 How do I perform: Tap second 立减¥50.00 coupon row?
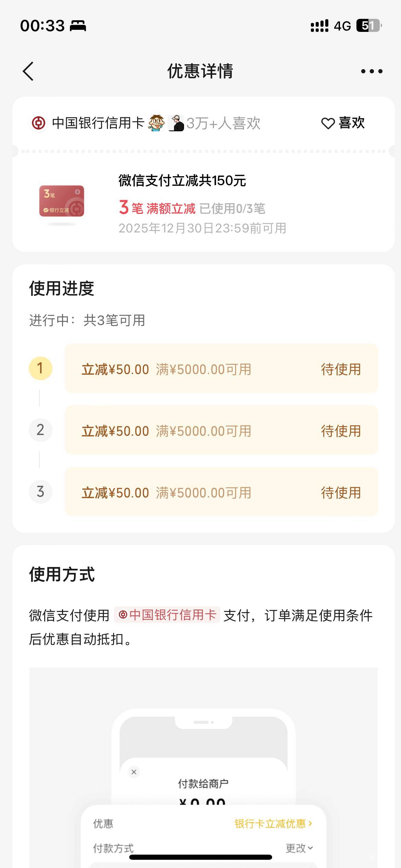click(x=221, y=431)
